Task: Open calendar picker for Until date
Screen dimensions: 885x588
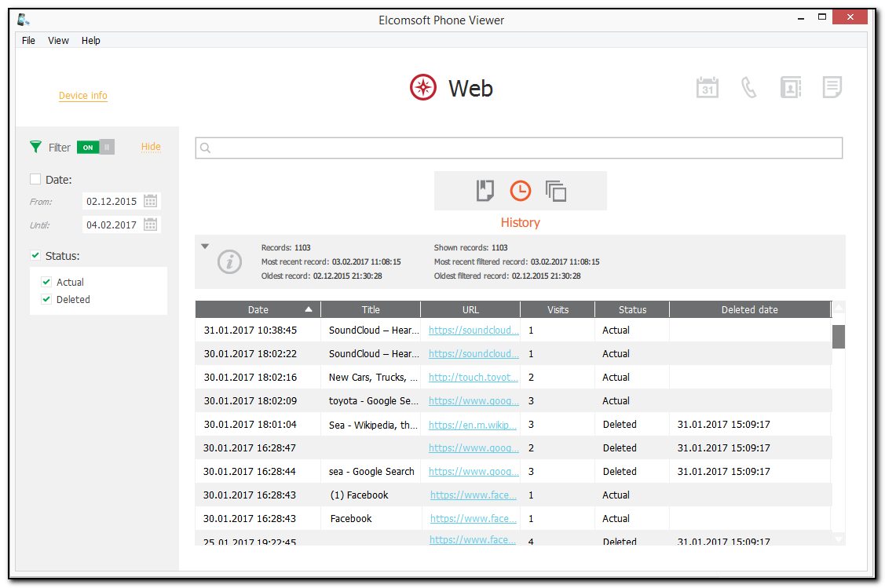Action: pyautogui.click(x=151, y=225)
